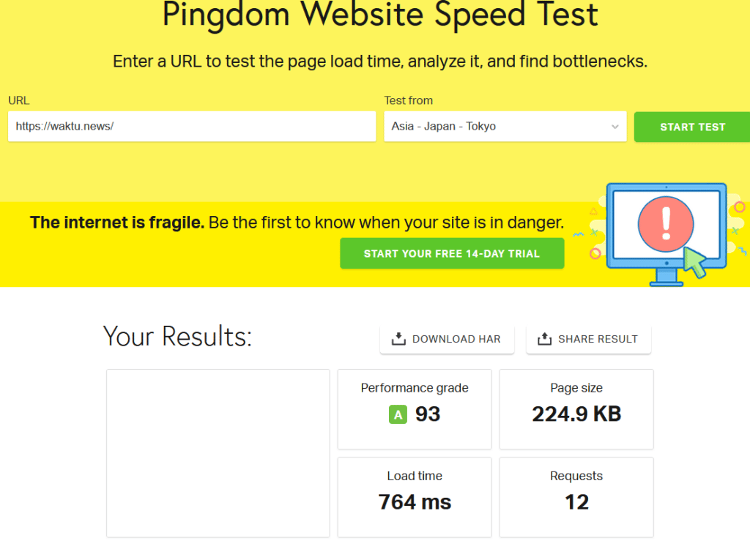This screenshot has width=750, height=560.
Task: Open the Test from chevron arrow
Action: pyautogui.click(x=615, y=127)
